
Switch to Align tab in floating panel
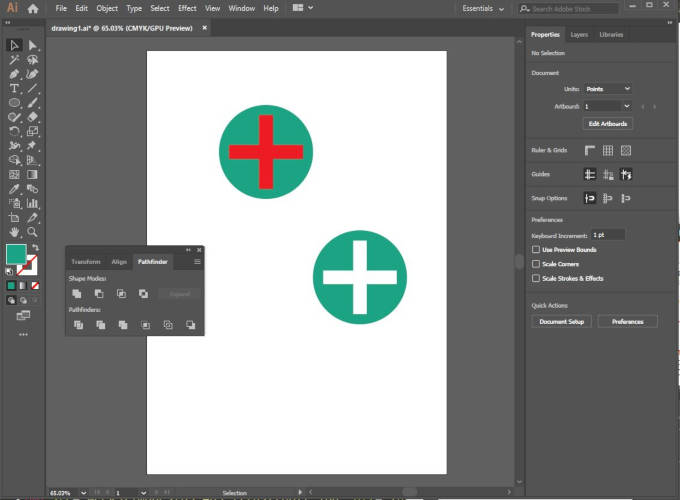119,261
